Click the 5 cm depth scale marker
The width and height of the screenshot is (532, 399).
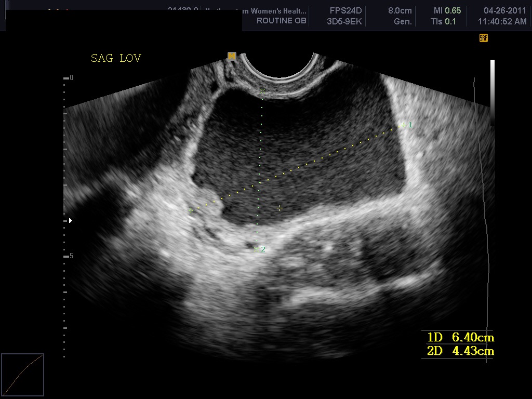pyautogui.click(x=71, y=256)
